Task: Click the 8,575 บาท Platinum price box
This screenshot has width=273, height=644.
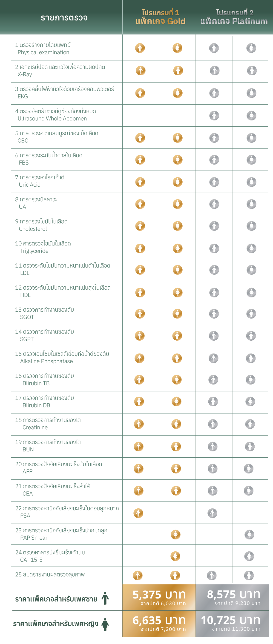Action: 233,597
